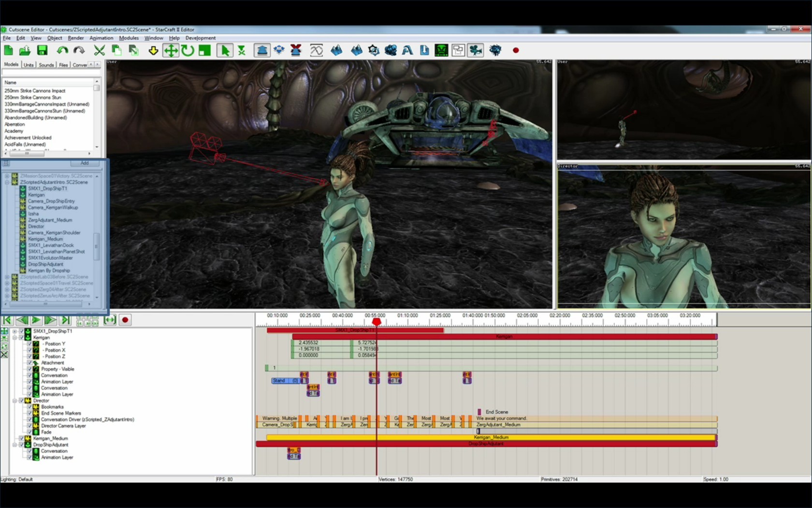Select the Rotate tool circular arrow
Image resolution: width=812 pixels, height=508 pixels.
[x=188, y=50]
